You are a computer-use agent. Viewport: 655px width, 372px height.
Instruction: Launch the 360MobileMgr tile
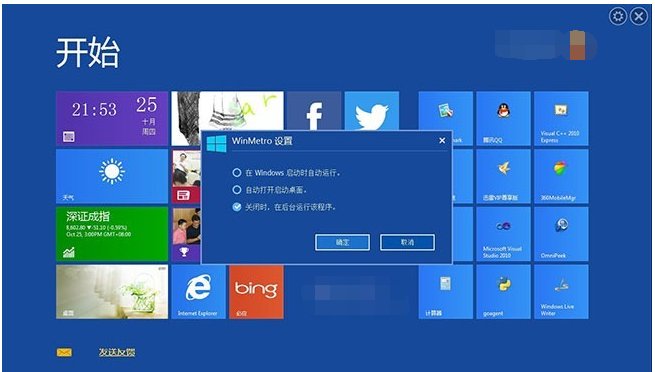(x=561, y=176)
